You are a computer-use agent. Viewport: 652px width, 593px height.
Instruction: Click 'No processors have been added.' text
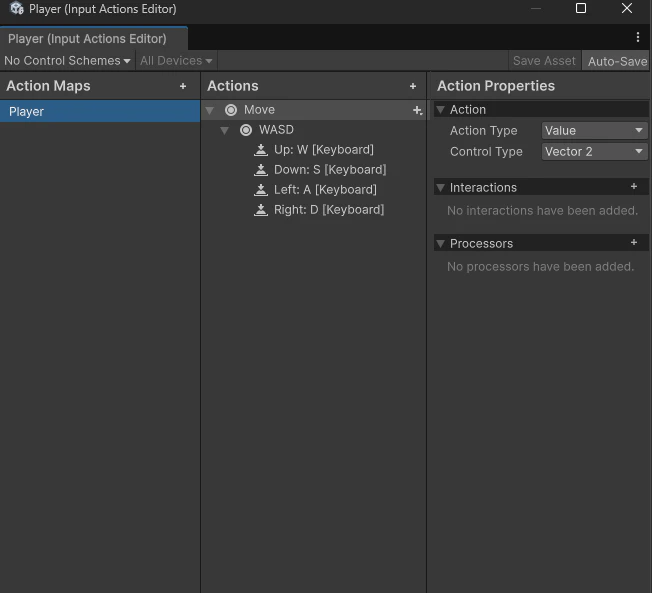(x=540, y=267)
